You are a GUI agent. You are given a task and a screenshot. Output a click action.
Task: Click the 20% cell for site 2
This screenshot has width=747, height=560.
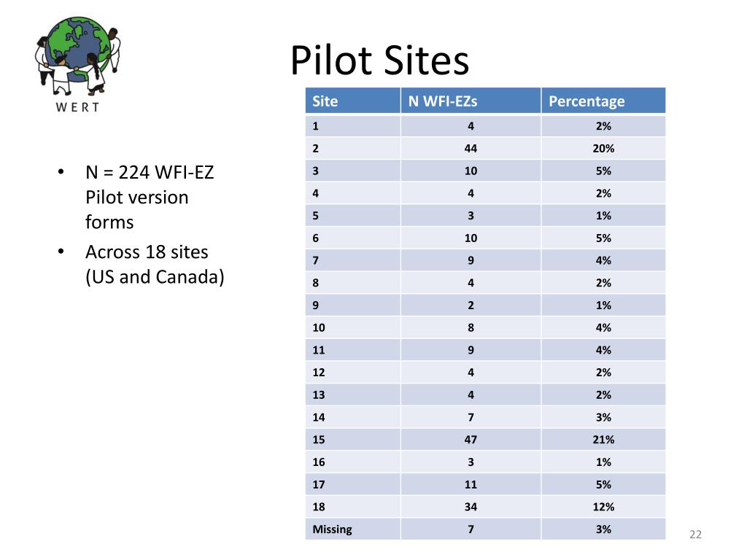coord(603,149)
